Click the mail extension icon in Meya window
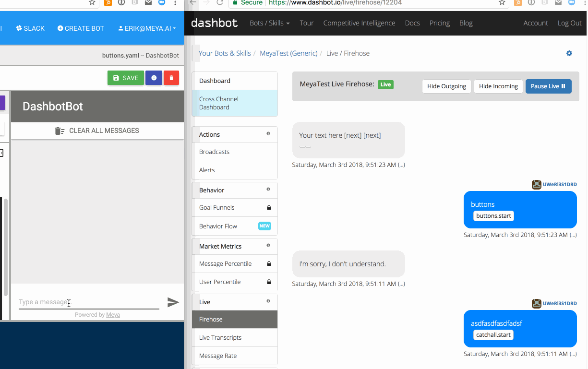This screenshot has height=369, width=588. 148,2
